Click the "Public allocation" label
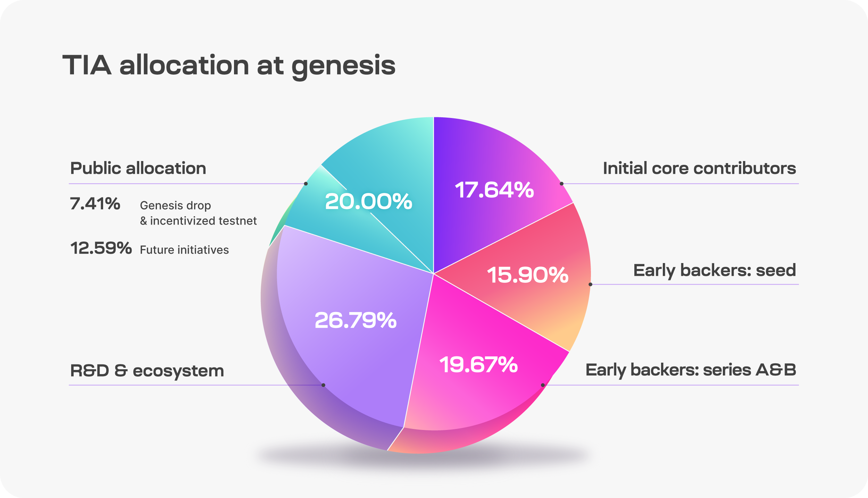Viewport: 868px width, 498px height. [138, 168]
